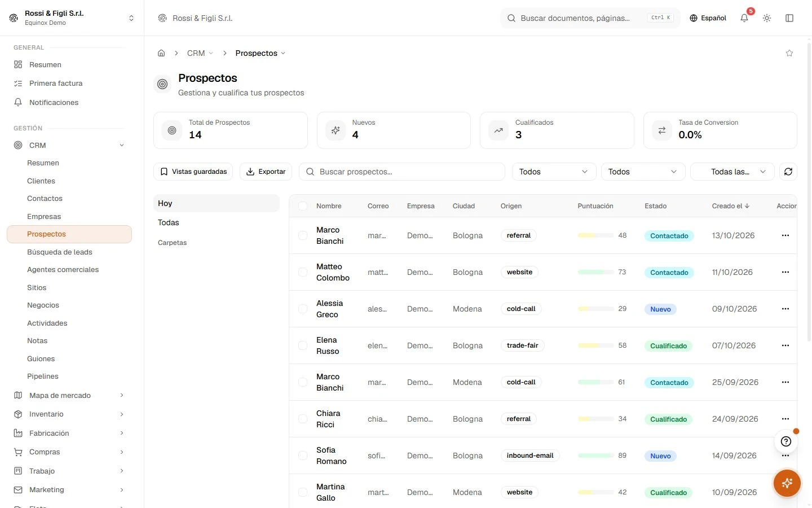
Task: Go to Clientes in CRM menu
Action: pyautogui.click(x=41, y=181)
